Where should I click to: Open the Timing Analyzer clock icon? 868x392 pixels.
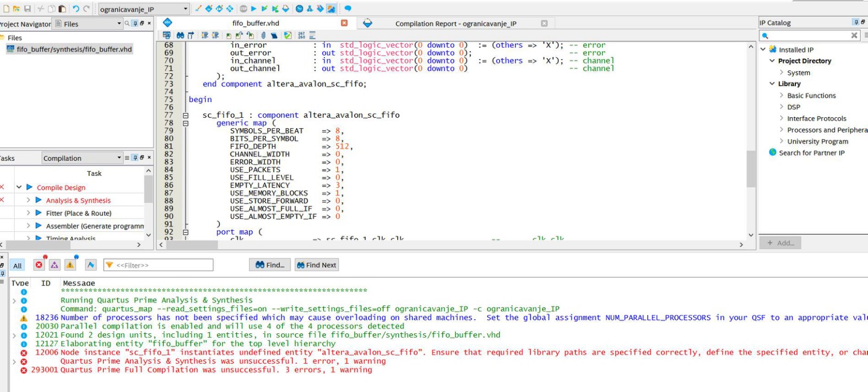[299, 9]
